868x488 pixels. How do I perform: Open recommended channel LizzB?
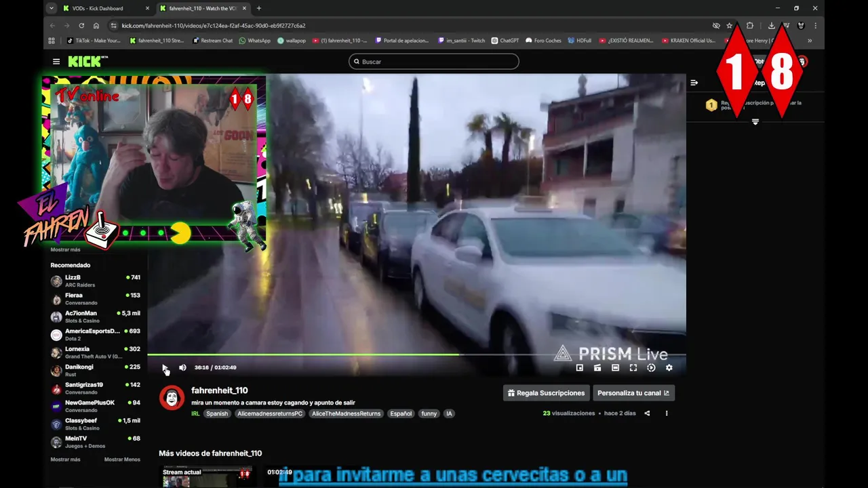click(96, 281)
